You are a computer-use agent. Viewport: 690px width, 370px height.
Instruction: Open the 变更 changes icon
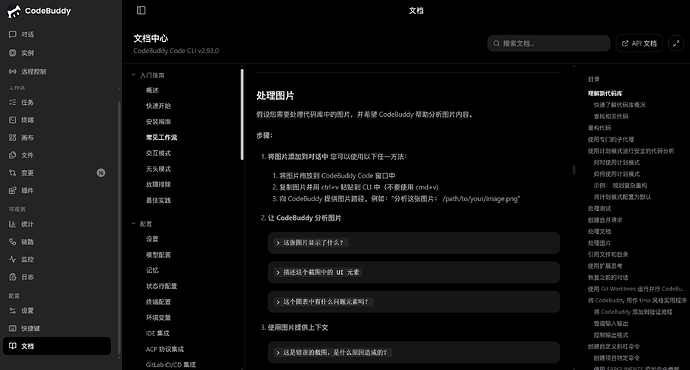click(x=12, y=172)
